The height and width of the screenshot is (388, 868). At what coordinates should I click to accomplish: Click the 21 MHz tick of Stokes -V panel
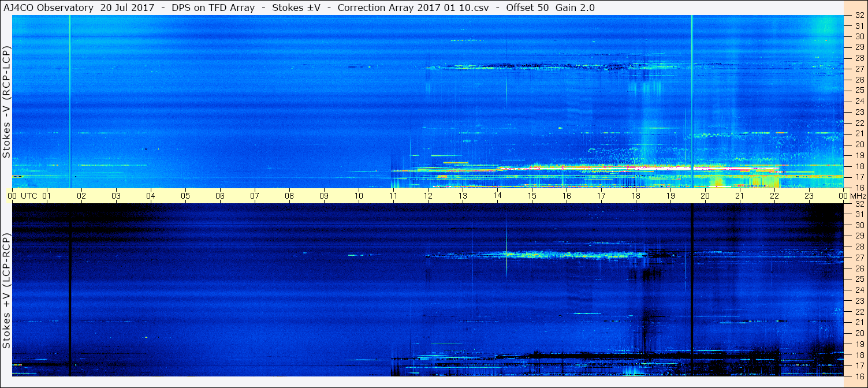pos(859,133)
